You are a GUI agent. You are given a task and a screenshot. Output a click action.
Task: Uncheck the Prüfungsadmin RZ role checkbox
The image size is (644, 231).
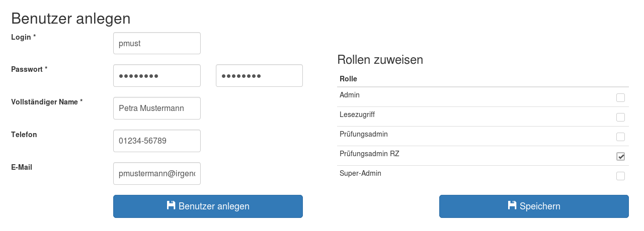[620, 157]
